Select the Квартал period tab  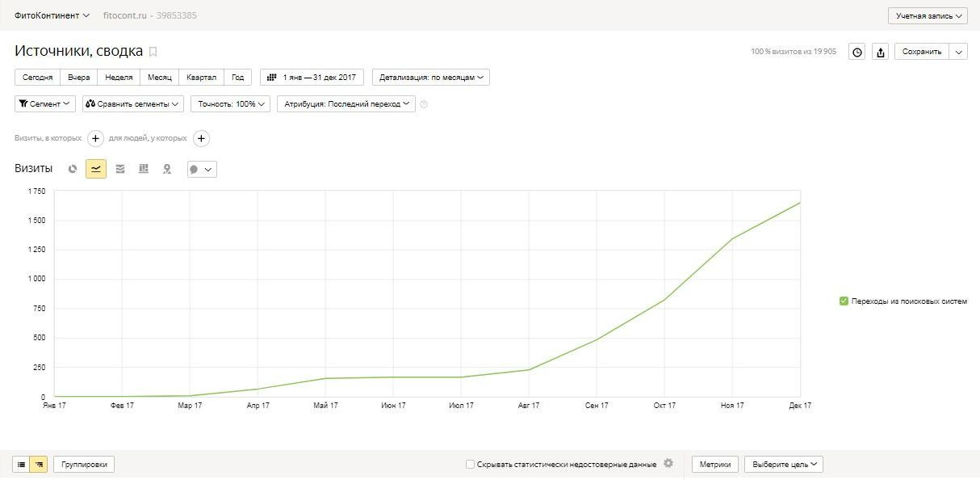[201, 78]
